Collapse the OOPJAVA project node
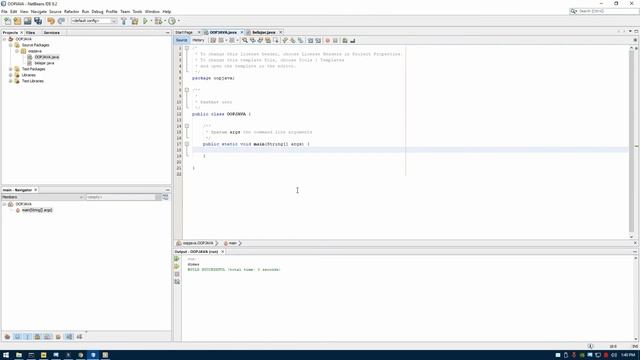The image size is (640, 360). click(4, 39)
